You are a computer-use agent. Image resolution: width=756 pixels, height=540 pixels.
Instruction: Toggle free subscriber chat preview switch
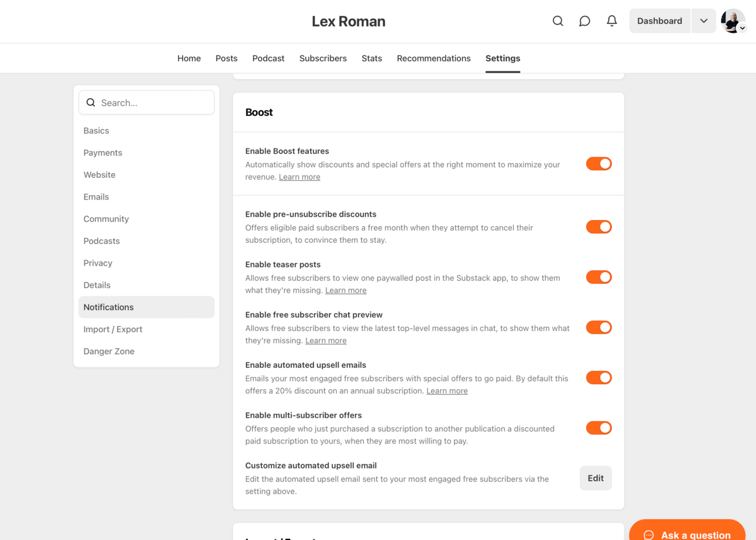click(x=599, y=328)
